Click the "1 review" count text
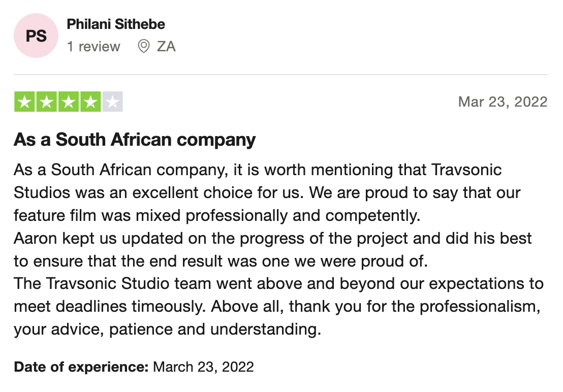The width and height of the screenshot is (563, 392). click(93, 47)
